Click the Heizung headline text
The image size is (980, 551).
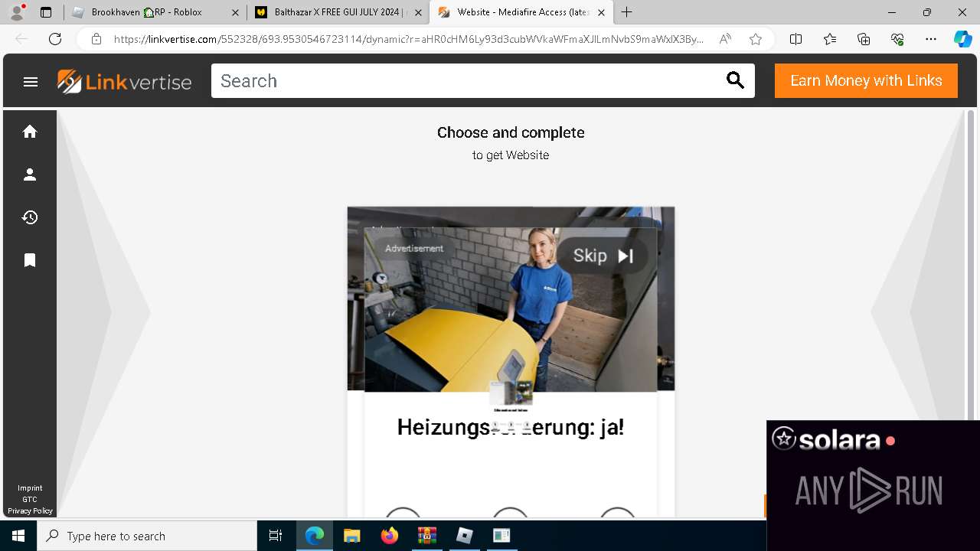pyautogui.click(x=511, y=427)
